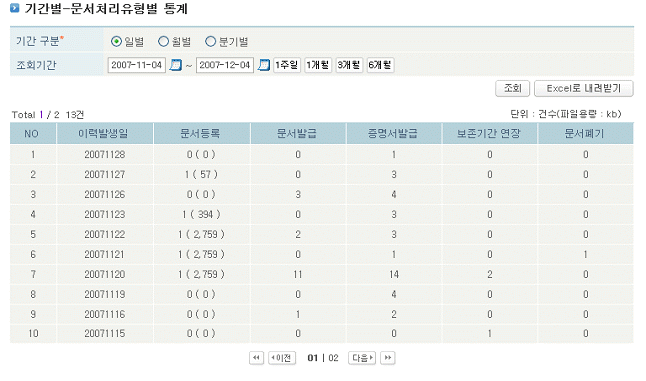Go to last page arrow button

[x=388, y=358]
